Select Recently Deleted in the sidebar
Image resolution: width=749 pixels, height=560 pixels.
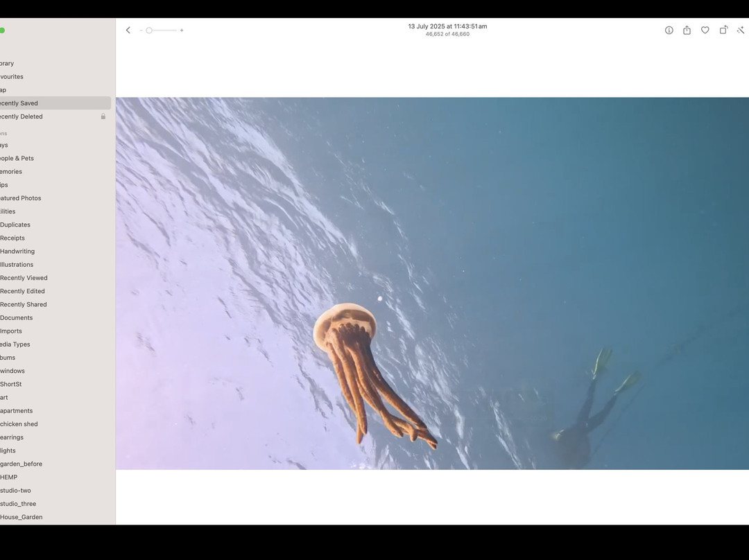[x=21, y=116]
